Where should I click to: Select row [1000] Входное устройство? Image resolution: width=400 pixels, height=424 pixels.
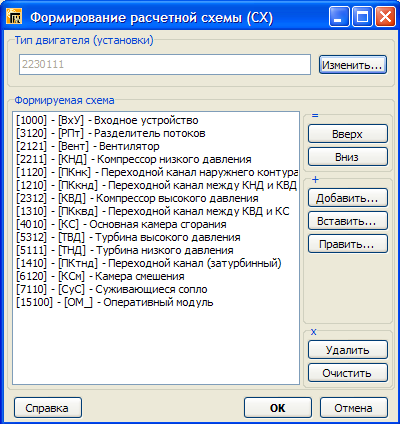click(156, 120)
